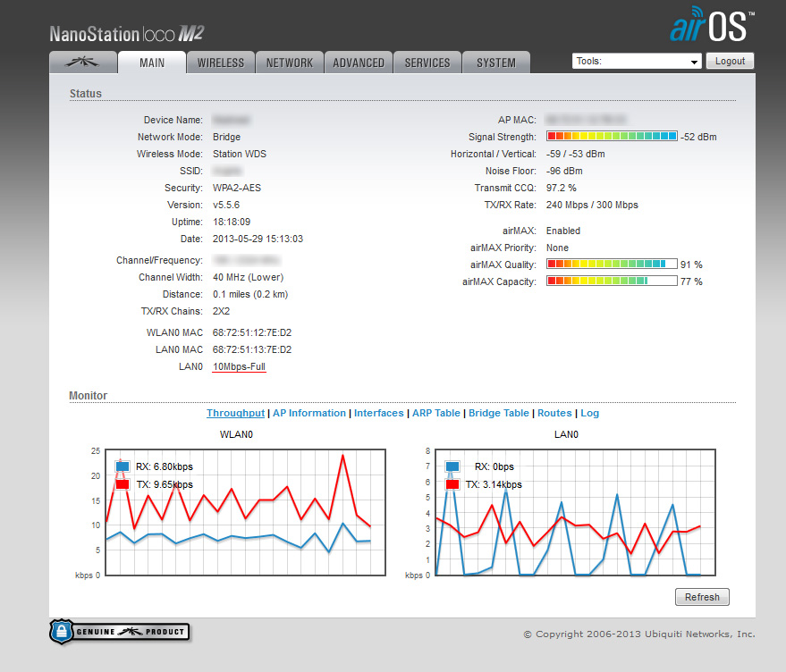Open the ARP Table link
Image resolution: width=786 pixels, height=672 pixels.
(x=436, y=413)
